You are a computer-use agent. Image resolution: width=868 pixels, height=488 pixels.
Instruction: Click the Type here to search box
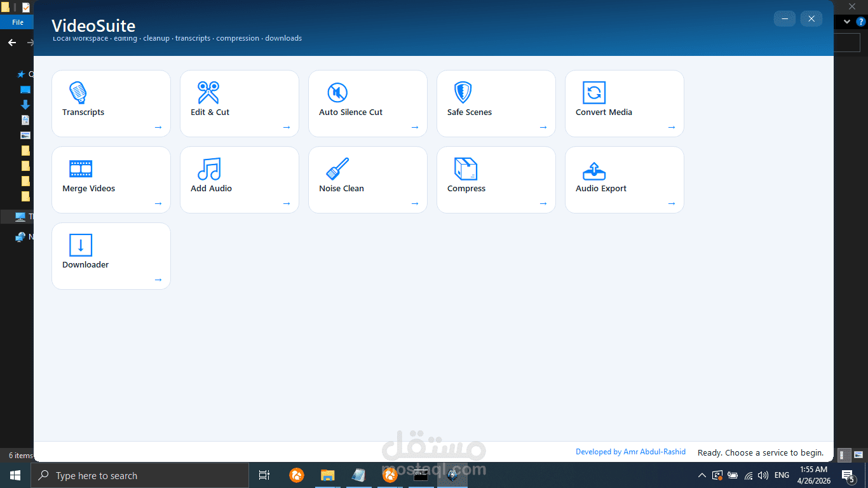[x=140, y=475]
